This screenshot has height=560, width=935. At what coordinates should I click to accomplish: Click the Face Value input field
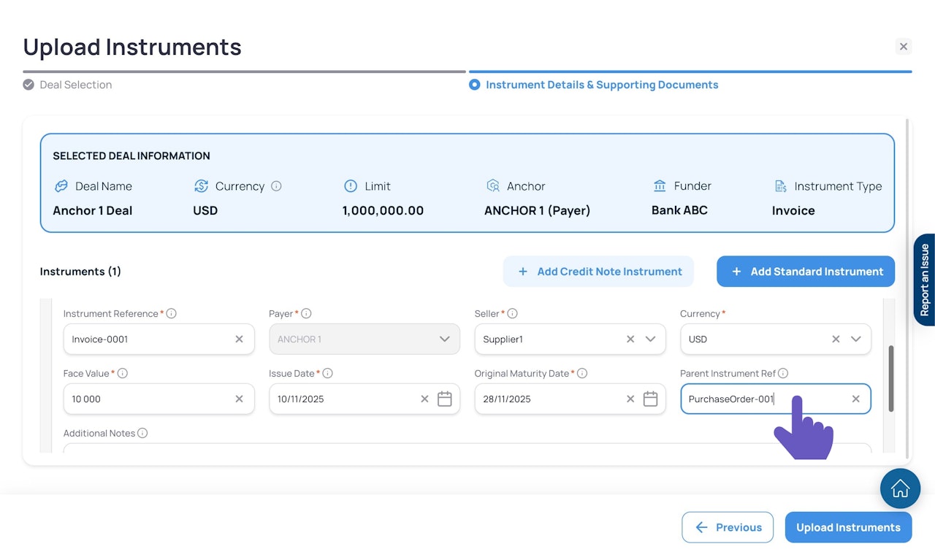(150, 399)
